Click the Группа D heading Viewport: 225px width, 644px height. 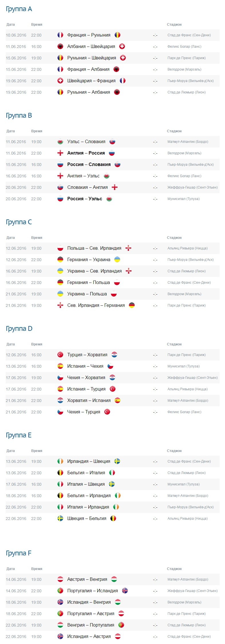[19, 329]
